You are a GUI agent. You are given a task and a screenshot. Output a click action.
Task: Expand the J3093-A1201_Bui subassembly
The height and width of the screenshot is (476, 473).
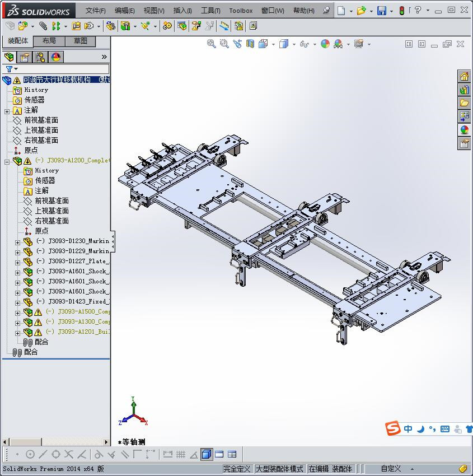click(x=17, y=333)
